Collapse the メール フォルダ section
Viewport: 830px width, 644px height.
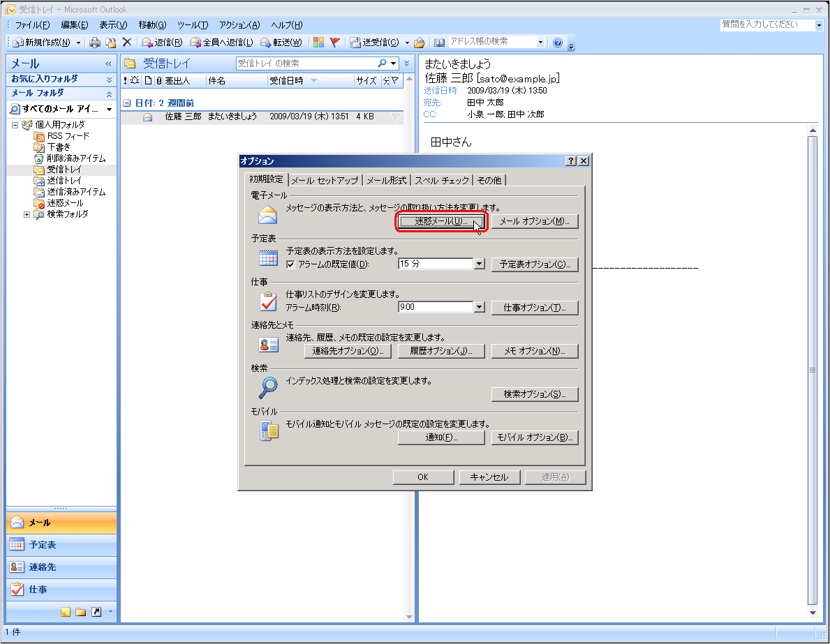point(108,93)
